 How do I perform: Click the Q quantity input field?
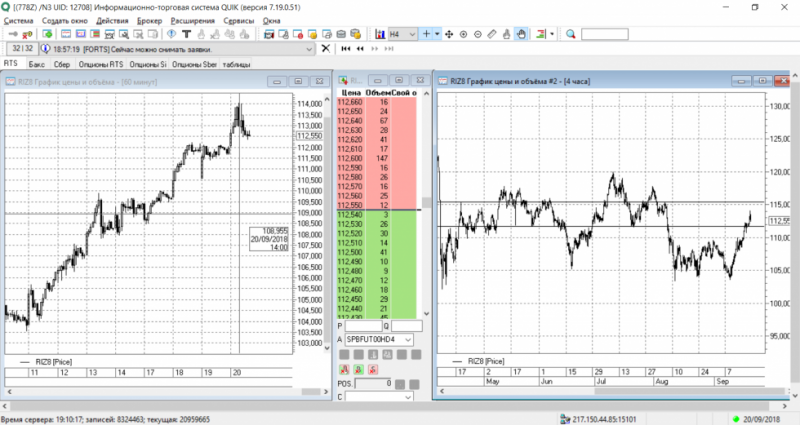[x=407, y=326]
